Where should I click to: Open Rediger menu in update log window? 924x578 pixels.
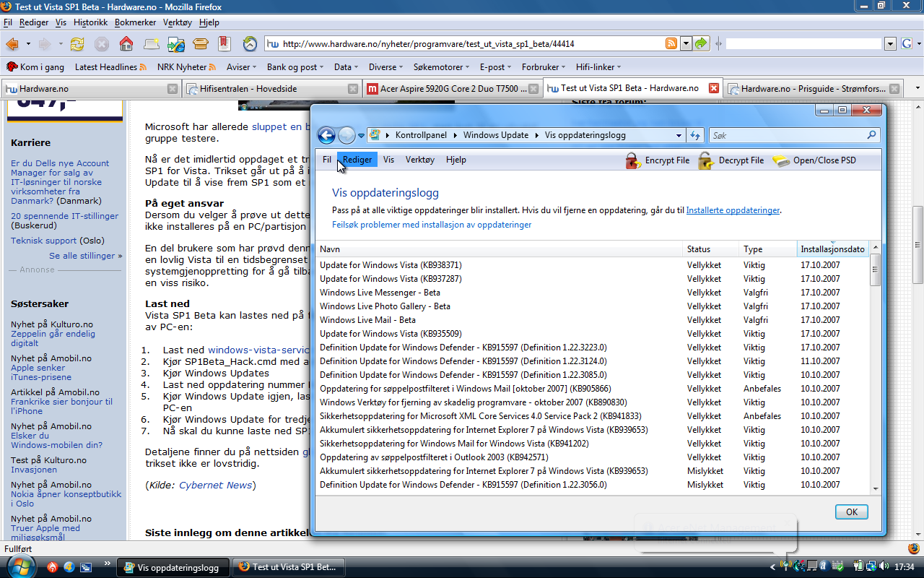tap(357, 160)
